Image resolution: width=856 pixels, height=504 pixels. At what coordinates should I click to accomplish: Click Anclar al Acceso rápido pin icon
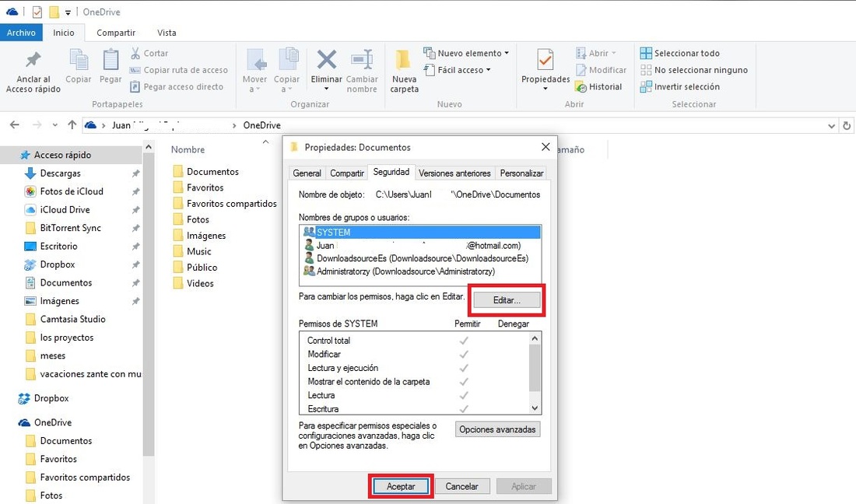click(x=33, y=59)
